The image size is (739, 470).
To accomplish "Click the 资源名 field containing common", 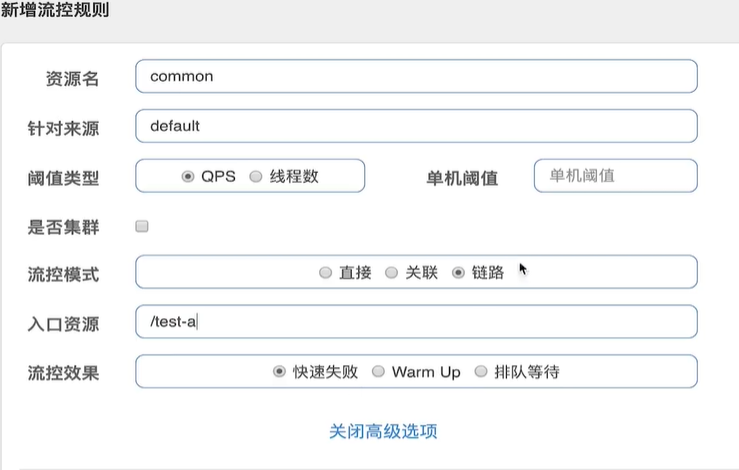I will point(416,76).
